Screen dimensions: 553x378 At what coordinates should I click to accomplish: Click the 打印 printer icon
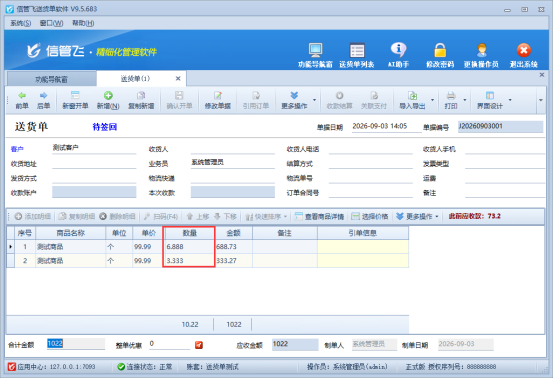(451, 100)
